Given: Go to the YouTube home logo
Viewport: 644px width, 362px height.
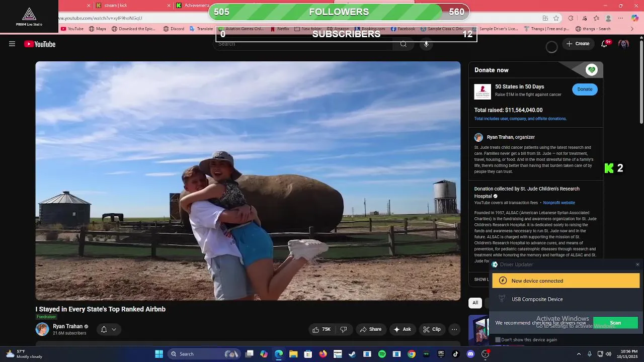Looking at the screenshot, I should 40,44.
